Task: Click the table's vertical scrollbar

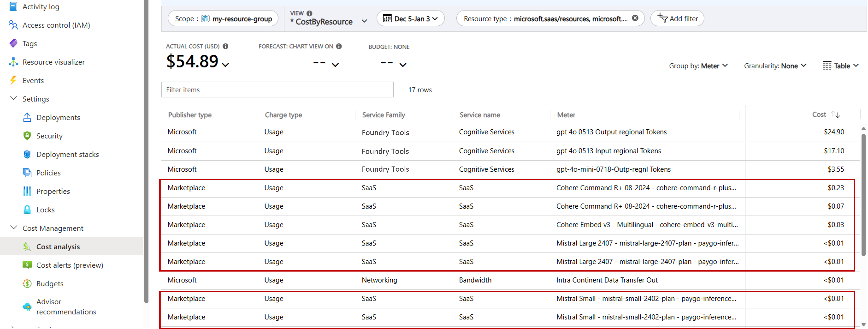Action: 863,195
